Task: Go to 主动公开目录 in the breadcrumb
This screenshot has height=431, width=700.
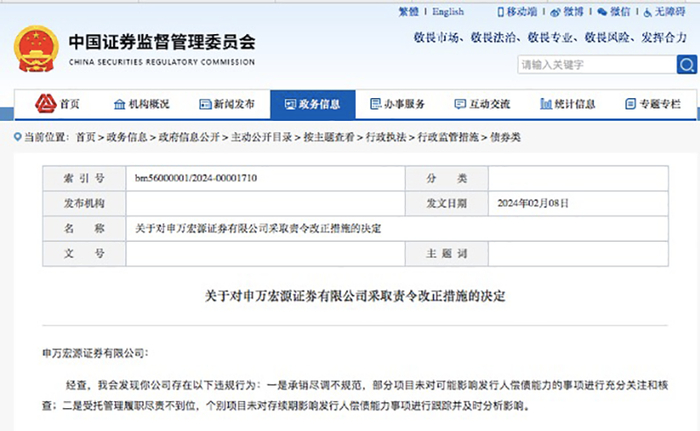Action: pos(261,137)
